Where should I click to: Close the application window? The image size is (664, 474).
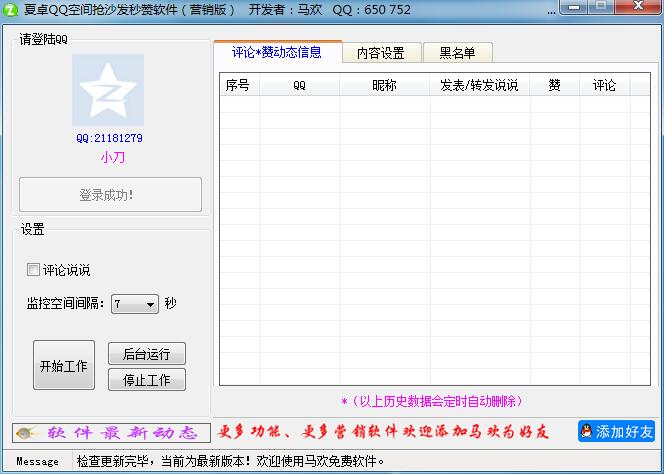639,6
